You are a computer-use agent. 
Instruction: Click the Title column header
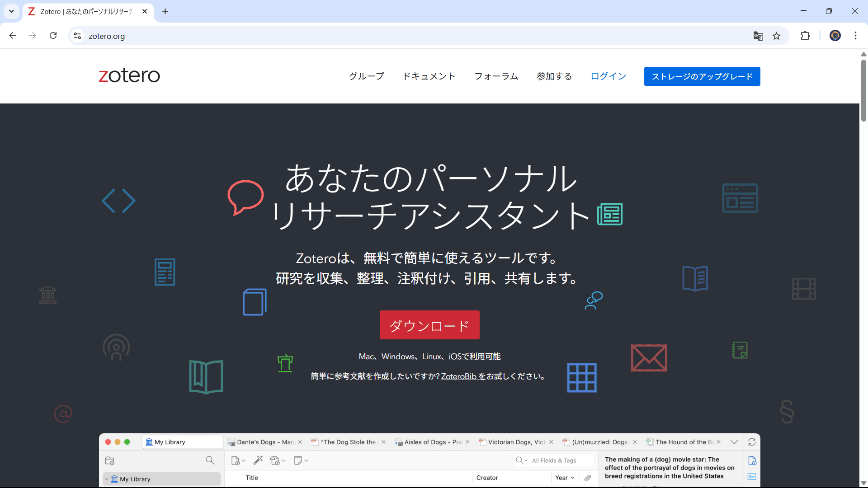pyautogui.click(x=252, y=478)
